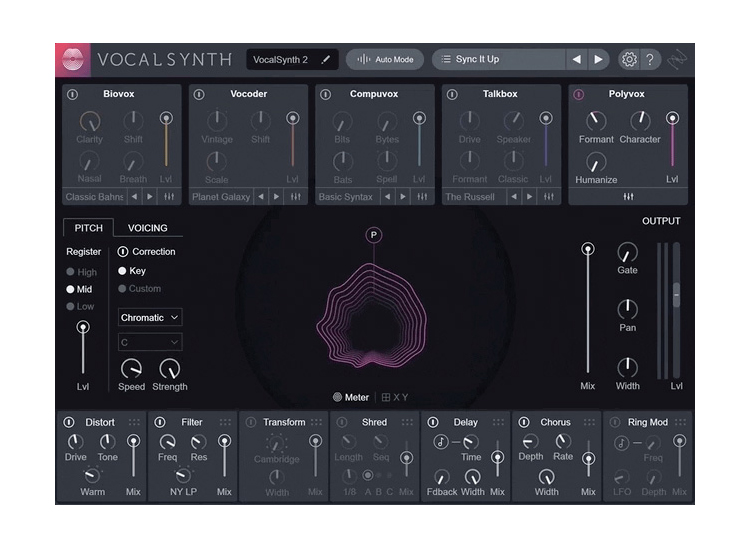Image resolution: width=756 pixels, height=549 pixels.
Task: Click the Chorus module drag handle dots
Action: [589, 422]
